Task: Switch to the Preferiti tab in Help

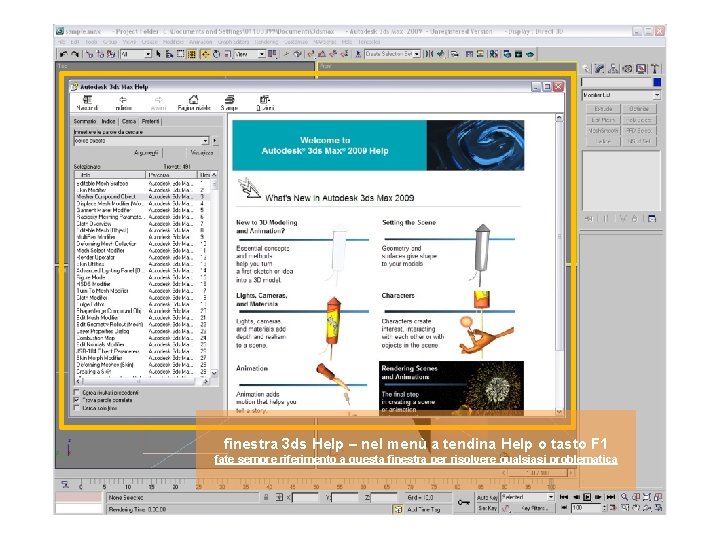Action: [x=151, y=121]
